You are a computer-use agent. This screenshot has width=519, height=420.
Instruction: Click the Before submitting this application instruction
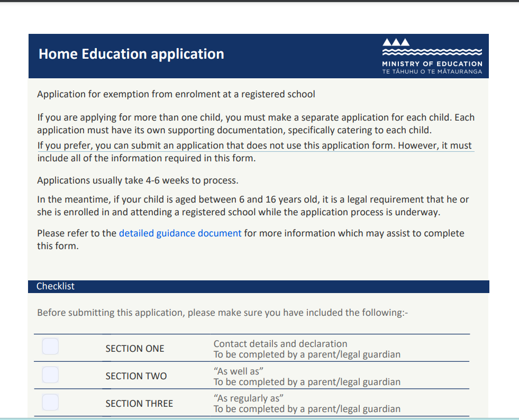(222, 313)
